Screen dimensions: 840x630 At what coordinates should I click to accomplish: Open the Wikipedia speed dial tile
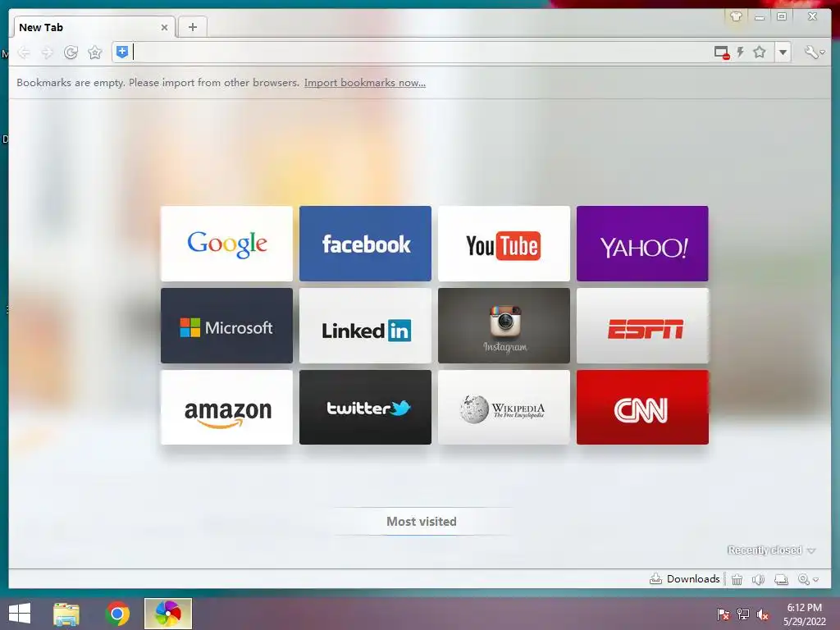coord(504,407)
